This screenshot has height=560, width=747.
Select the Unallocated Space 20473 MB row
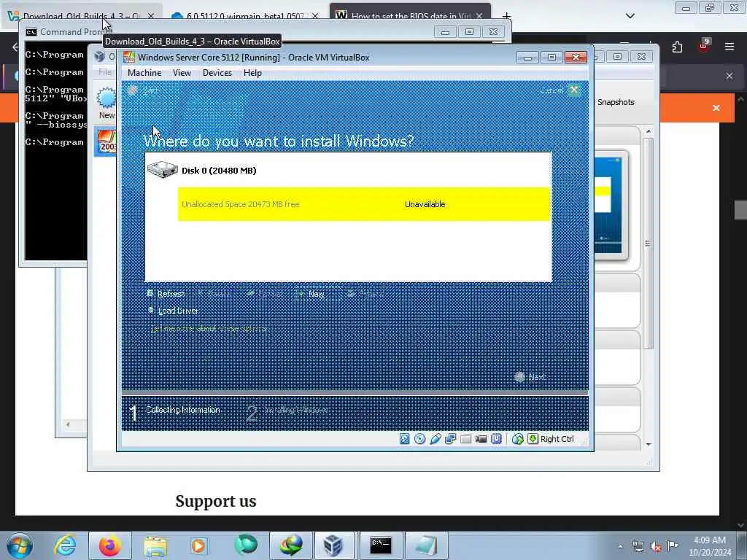point(364,204)
